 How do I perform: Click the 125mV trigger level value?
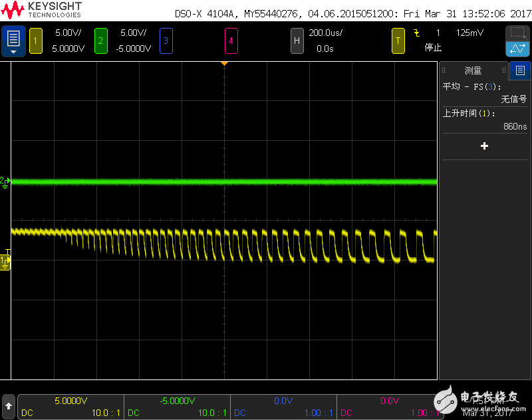(x=469, y=33)
